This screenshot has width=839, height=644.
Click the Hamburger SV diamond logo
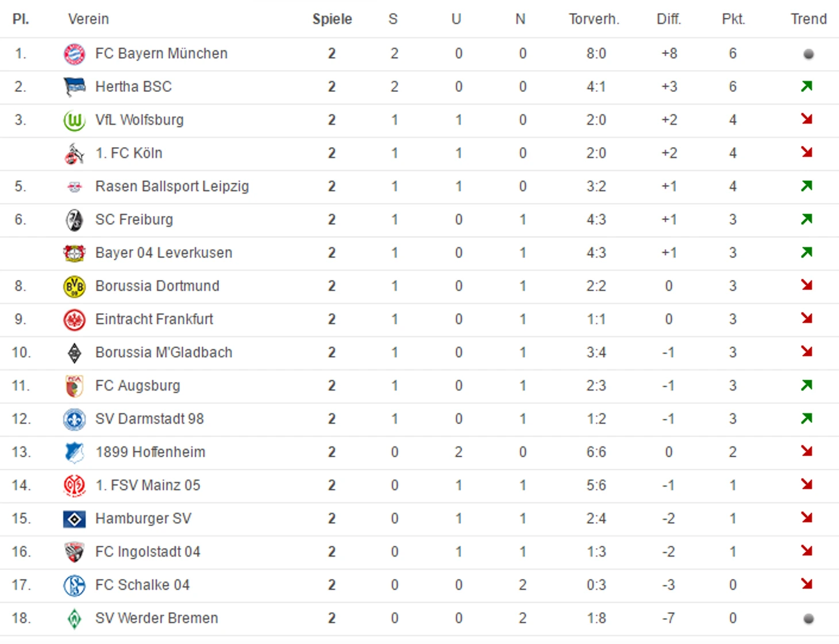pos(74,519)
